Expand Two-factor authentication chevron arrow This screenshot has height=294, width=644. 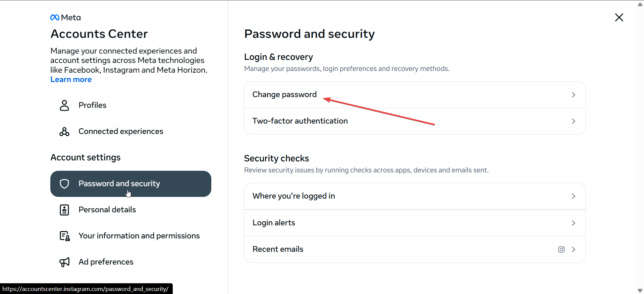(x=574, y=121)
